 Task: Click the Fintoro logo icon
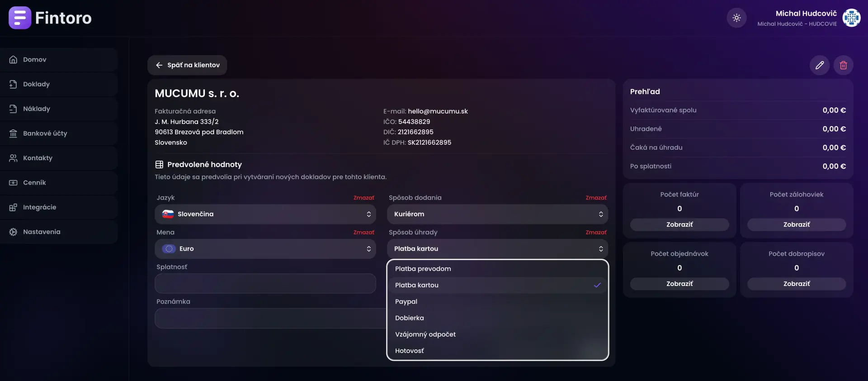point(20,18)
